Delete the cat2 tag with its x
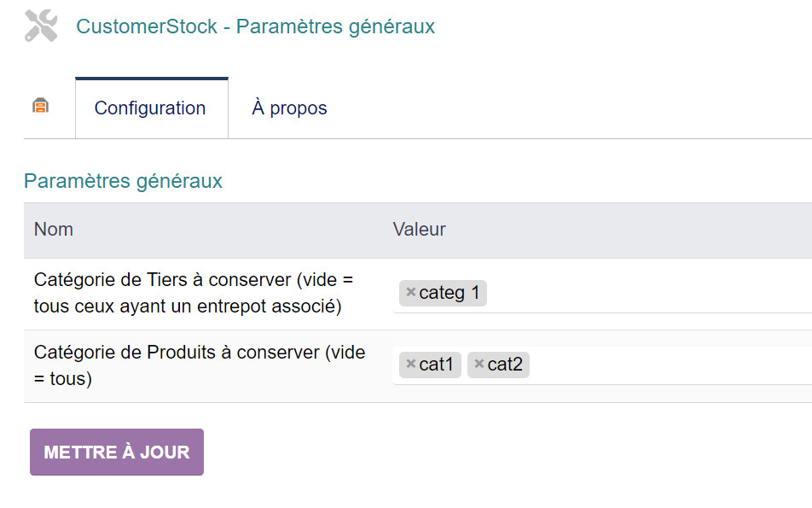This screenshot has height=508, width=812. pyautogui.click(x=478, y=365)
